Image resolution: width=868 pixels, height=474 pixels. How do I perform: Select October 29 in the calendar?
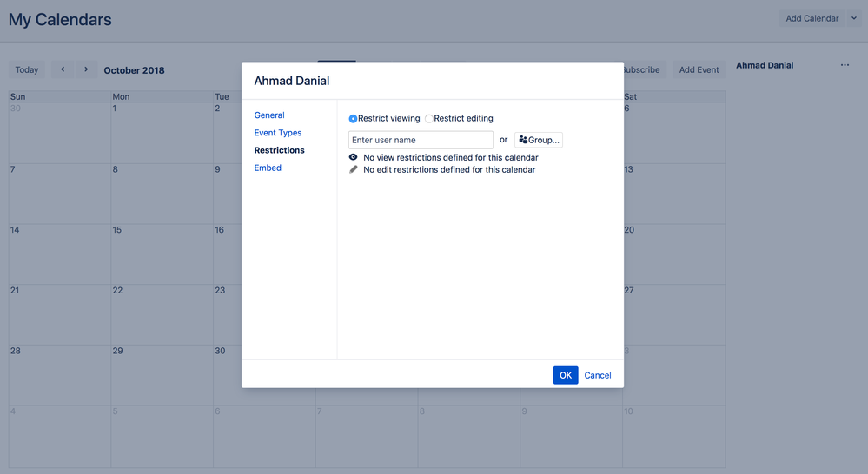tap(162, 376)
